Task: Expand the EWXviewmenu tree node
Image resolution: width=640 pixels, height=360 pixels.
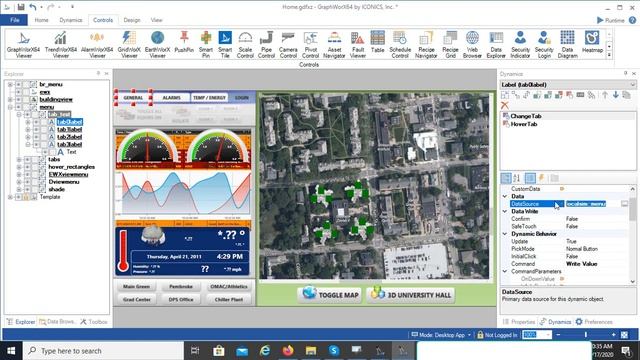Action: point(19,174)
